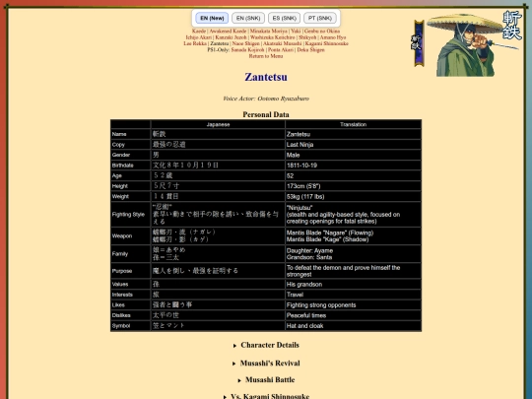532x399 pixels.
Task: Click the blue vertical name banner image
Action: (419, 43)
